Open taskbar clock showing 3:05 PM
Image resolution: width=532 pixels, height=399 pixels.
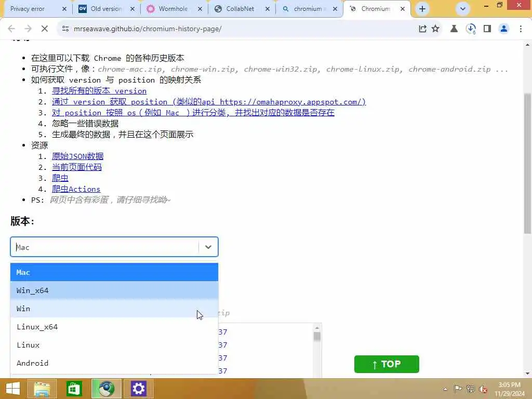click(510, 389)
